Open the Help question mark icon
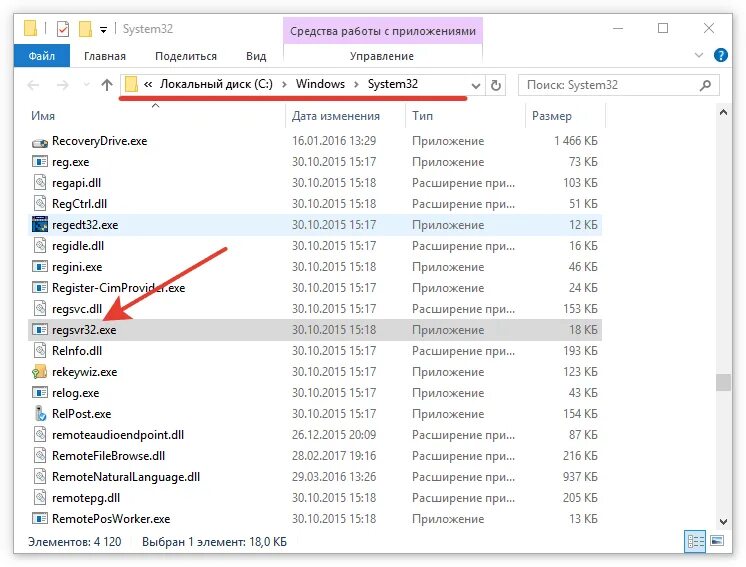This screenshot has height=567, width=746. 721,56
